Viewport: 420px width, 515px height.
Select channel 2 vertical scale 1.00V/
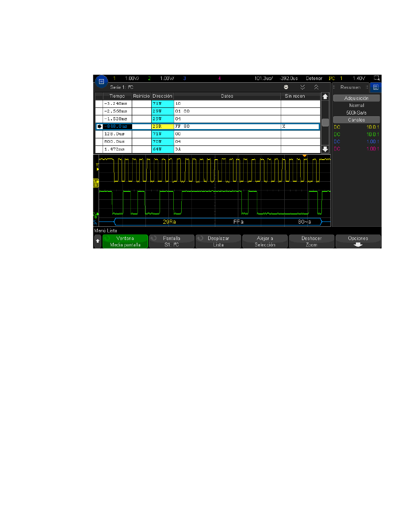[x=167, y=78]
